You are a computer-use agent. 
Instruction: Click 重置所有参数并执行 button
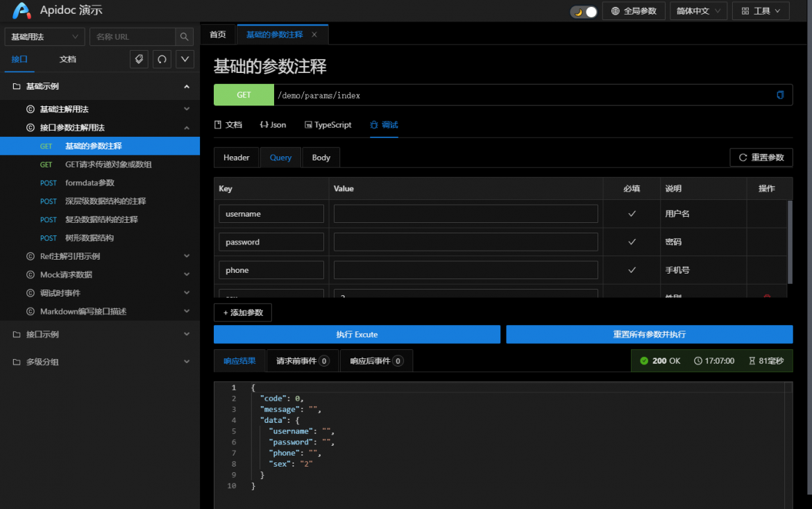click(650, 334)
